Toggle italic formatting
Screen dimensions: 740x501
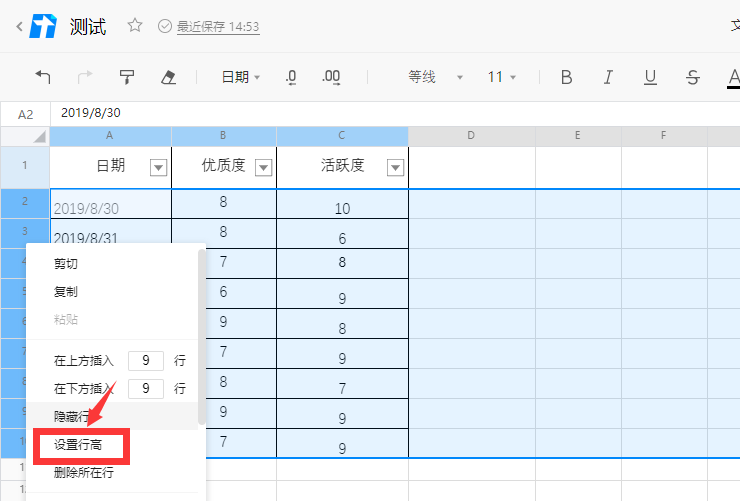click(x=607, y=77)
